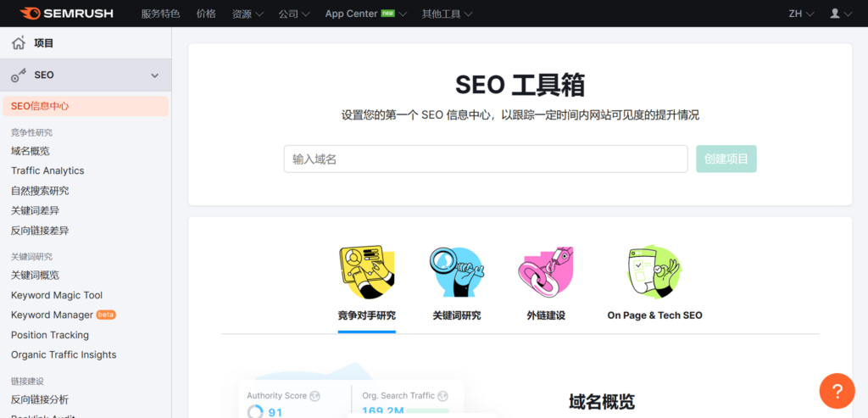868x418 pixels.
Task: Click the 链接建设 section label
Action: (27, 381)
